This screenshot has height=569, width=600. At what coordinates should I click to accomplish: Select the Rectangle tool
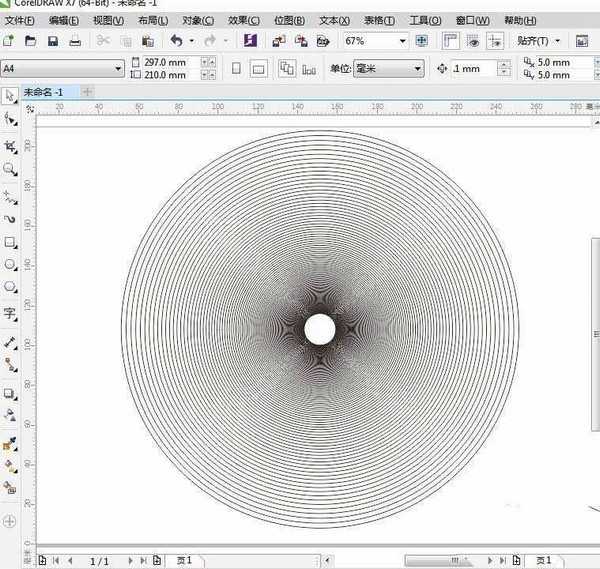click(x=10, y=243)
